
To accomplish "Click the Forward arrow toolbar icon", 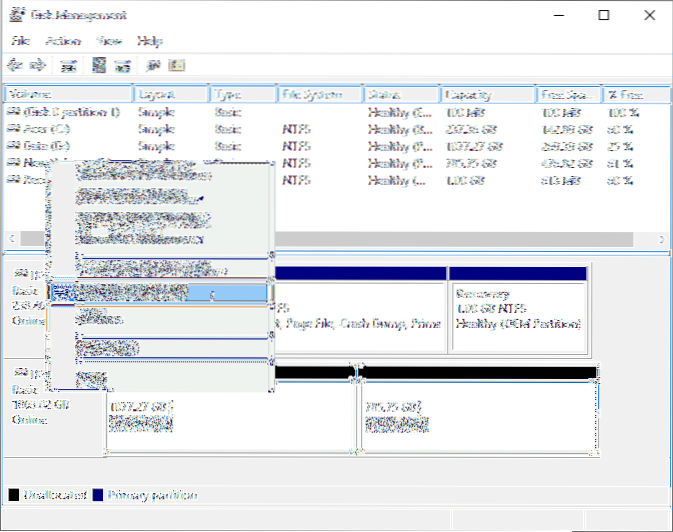I will [37, 65].
